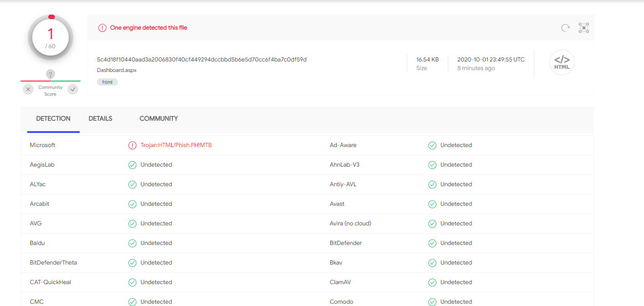Click the Comodo engine name

pyautogui.click(x=341, y=302)
